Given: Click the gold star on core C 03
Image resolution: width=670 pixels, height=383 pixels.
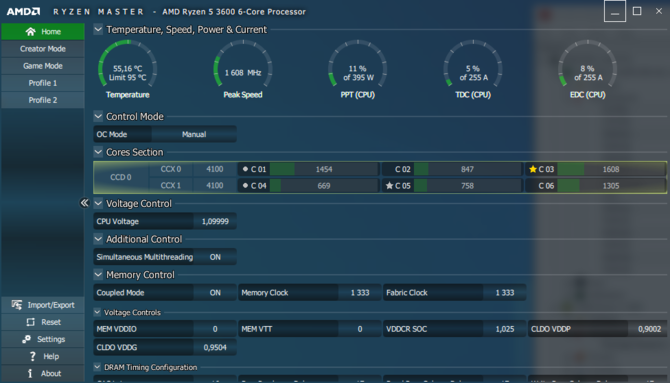Looking at the screenshot, I should click(532, 169).
